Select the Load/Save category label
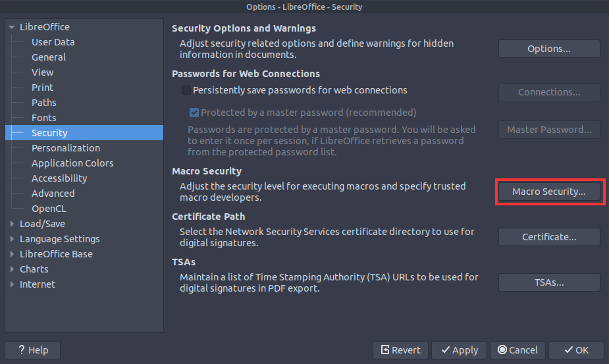 pyautogui.click(x=42, y=224)
